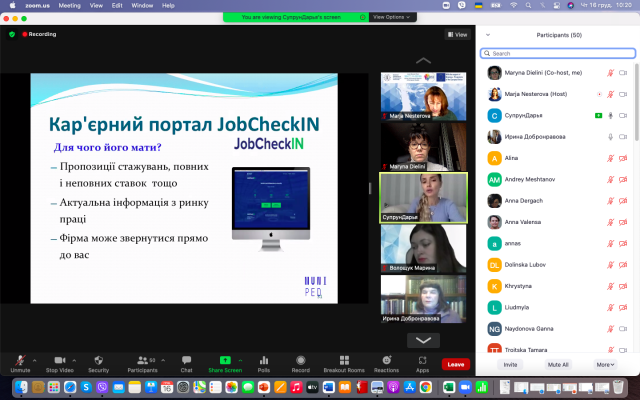Open Breakout Rooms
The image size is (640, 400).
(x=344, y=364)
